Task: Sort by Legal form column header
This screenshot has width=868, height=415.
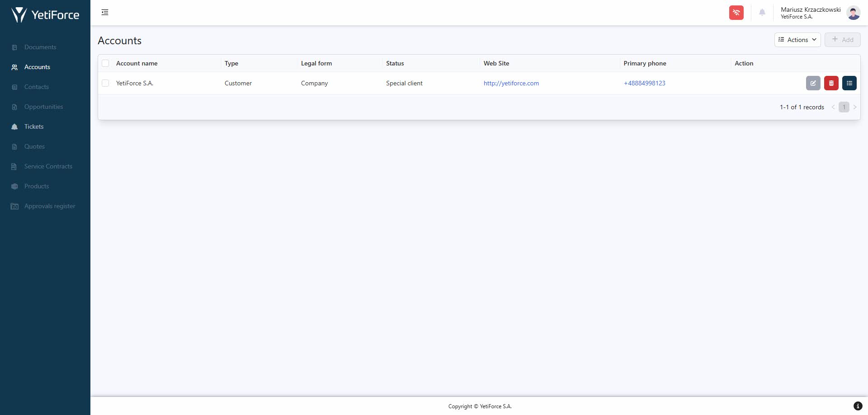Action: tap(316, 63)
